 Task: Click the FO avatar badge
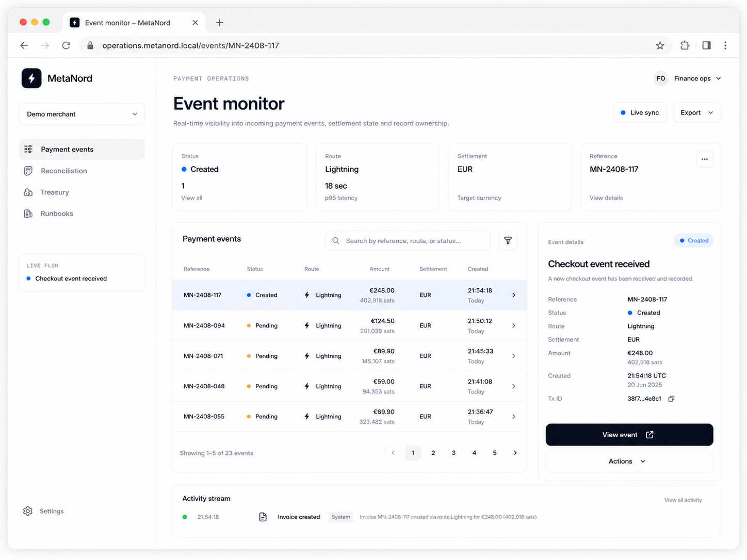coord(661,78)
